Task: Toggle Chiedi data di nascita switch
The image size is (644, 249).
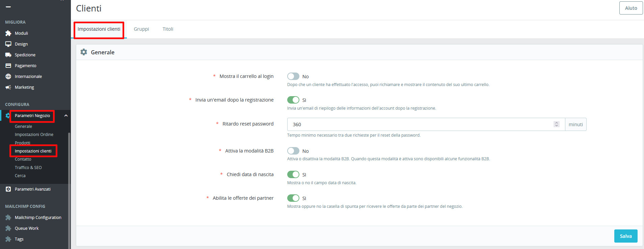Action: (293, 174)
